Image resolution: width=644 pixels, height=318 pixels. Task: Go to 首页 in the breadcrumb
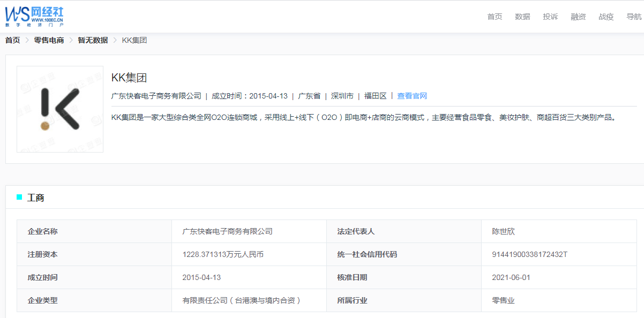coord(13,40)
